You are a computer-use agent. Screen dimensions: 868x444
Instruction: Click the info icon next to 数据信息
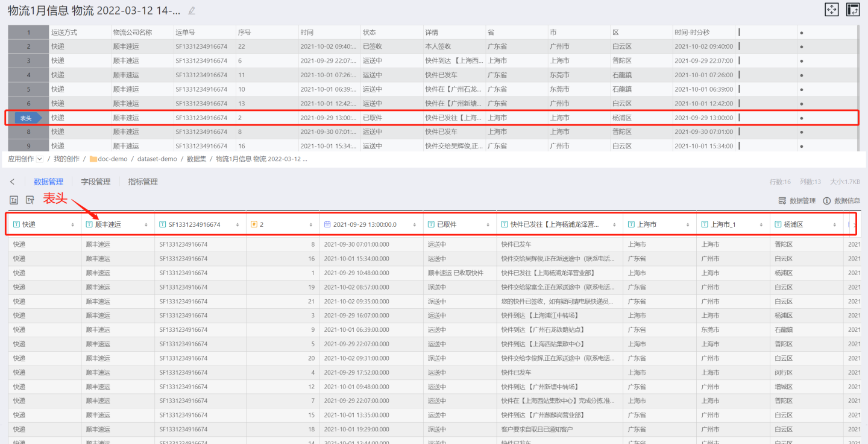point(826,201)
